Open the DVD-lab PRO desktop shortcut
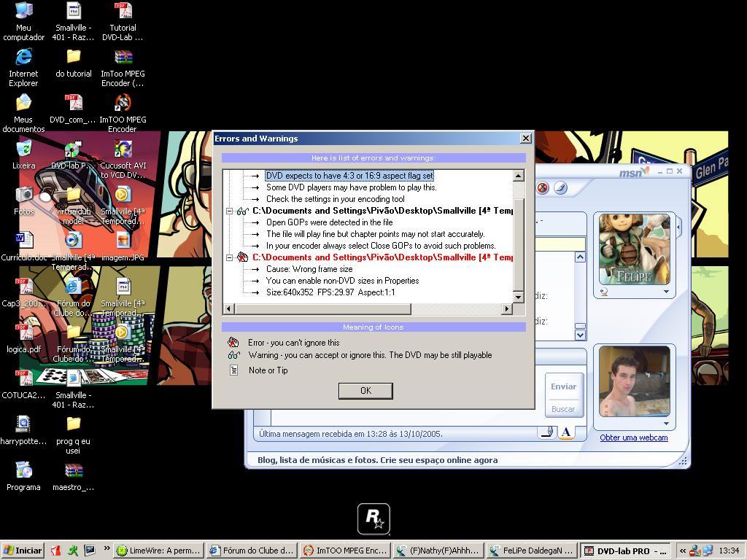The image size is (747, 560). pyautogui.click(x=72, y=156)
